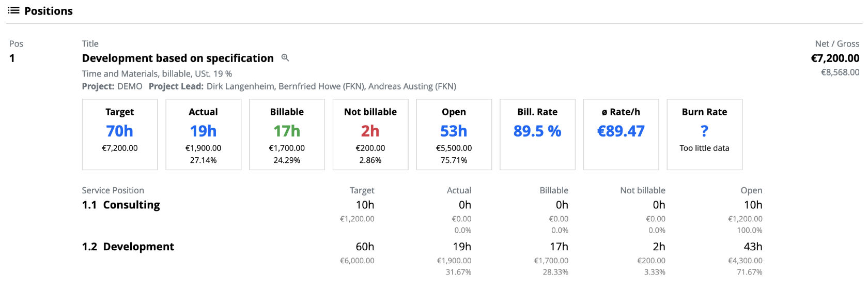Screen dimensions: 868x288
Task: Click the Positions list icon
Action: tap(13, 10)
